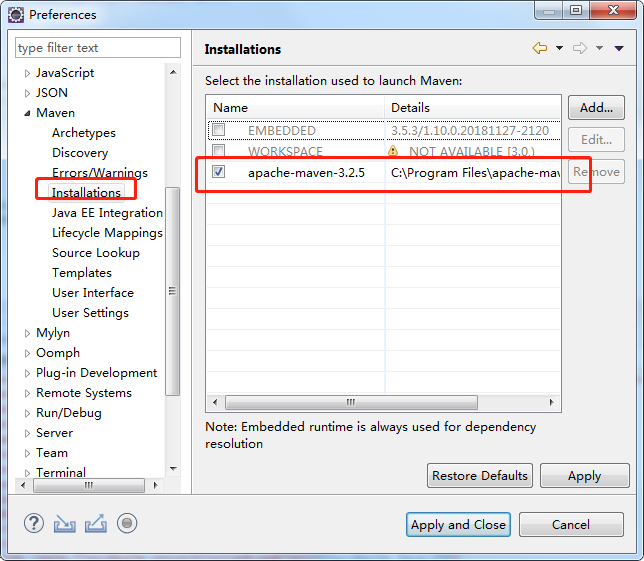Open the view menu dropdown triangle
The width and height of the screenshot is (644, 561).
coord(619,48)
